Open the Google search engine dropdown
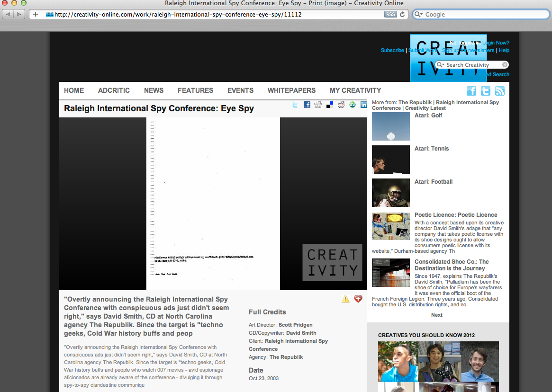 (x=418, y=14)
